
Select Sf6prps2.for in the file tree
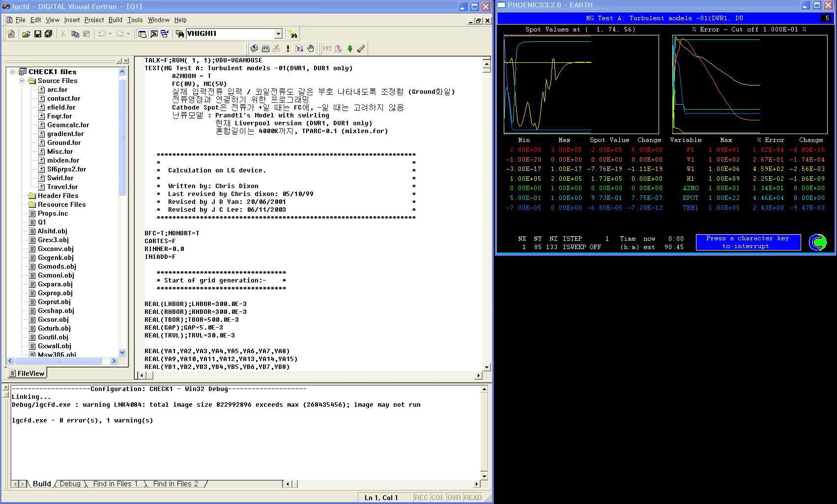66,169
